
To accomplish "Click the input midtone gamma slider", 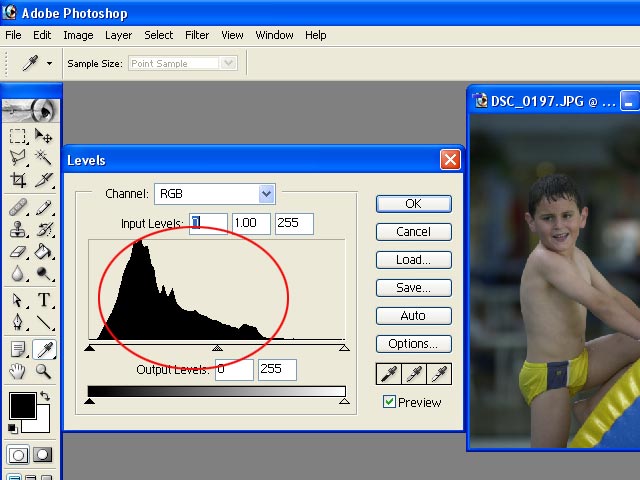I will pyautogui.click(x=217, y=348).
